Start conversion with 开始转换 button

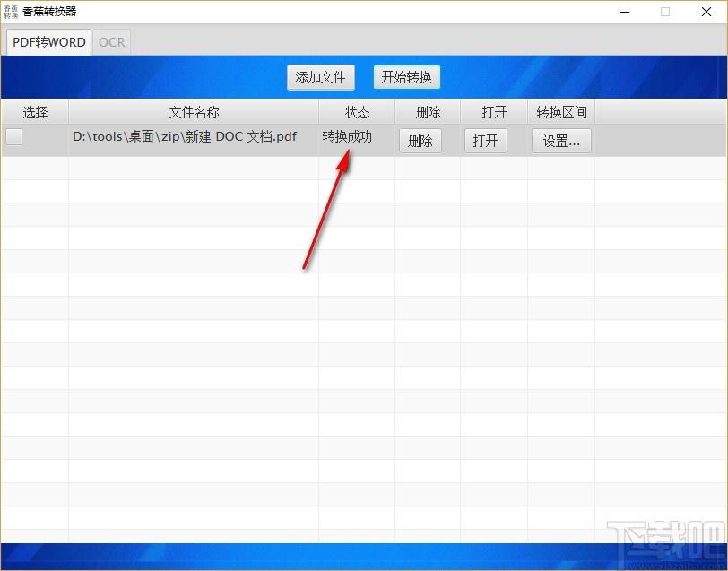coord(407,77)
